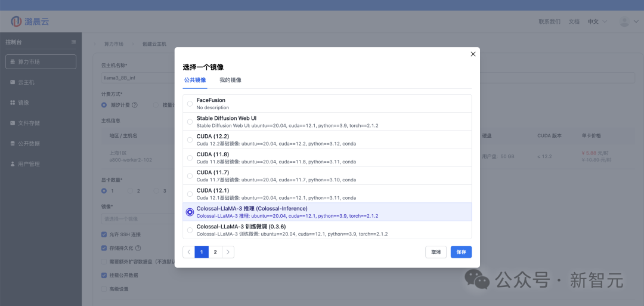
Task: Select the FaceFusion image radio button
Action: [x=190, y=104]
